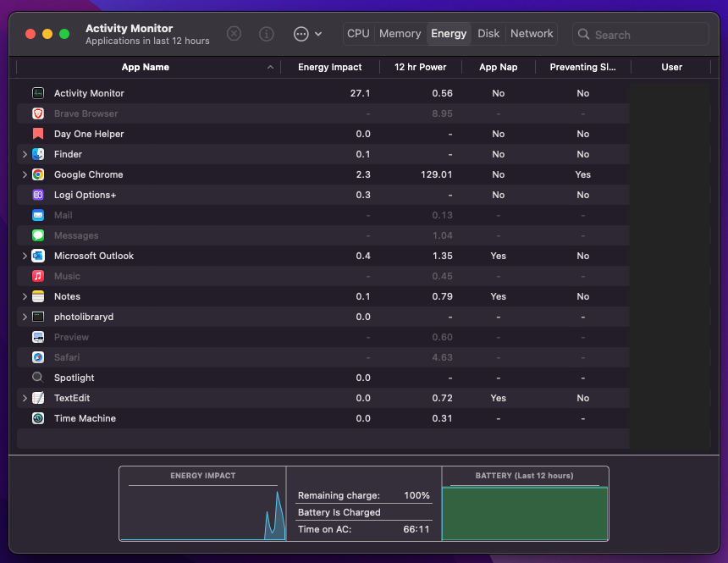The height and width of the screenshot is (563, 728).
Task: Click TextEdit's 0.72 power value
Action: (x=442, y=398)
